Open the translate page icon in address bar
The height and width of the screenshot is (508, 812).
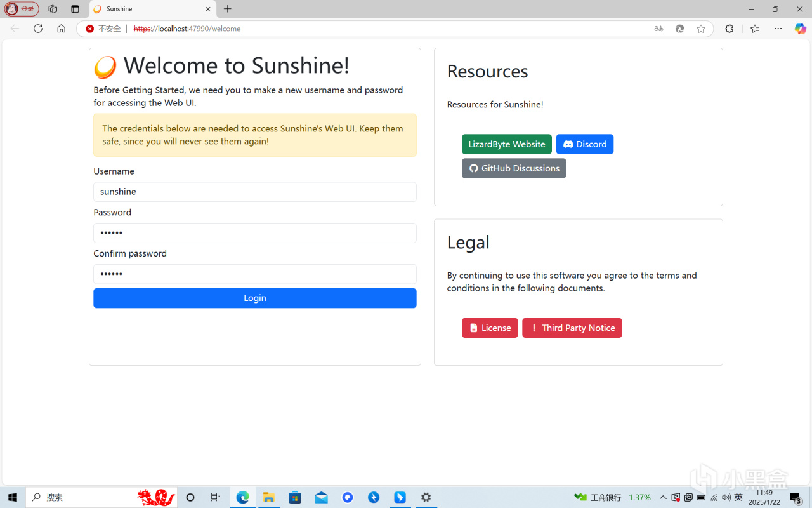[x=659, y=29]
